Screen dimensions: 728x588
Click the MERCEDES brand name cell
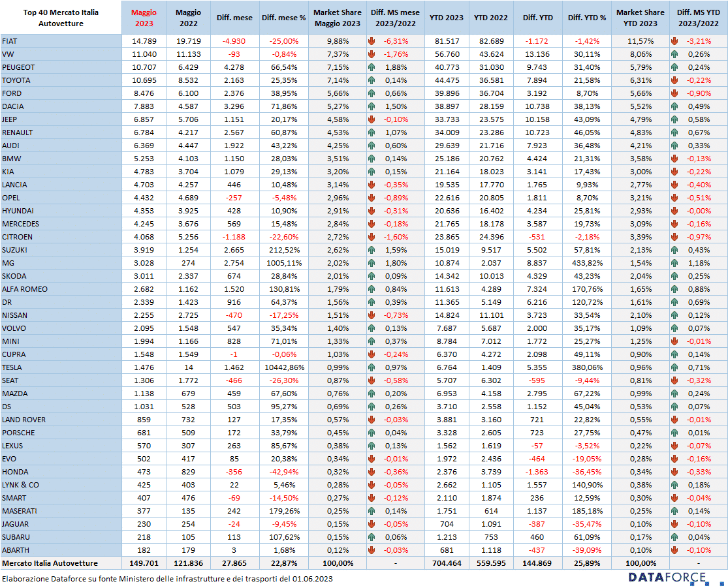pyautogui.click(x=61, y=224)
